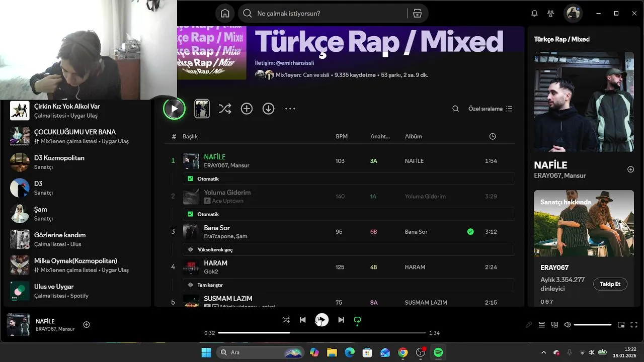The height and width of the screenshot is (362, 644).
Task: Open the user profile avatar
Action: 573,14
